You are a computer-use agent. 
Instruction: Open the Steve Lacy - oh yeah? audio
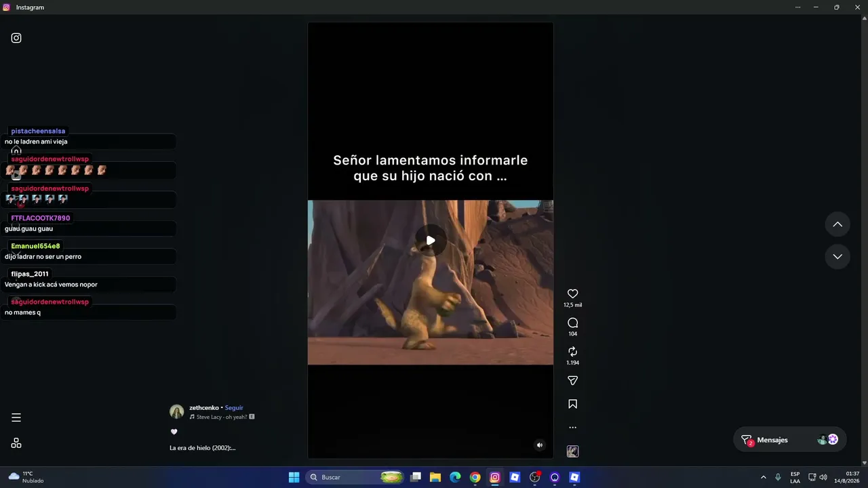click(x=222, y=417)
